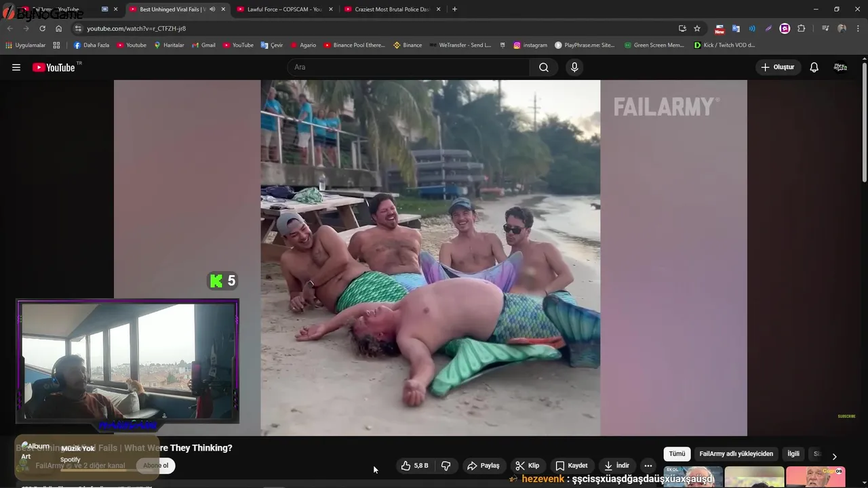The height and width of the screenshot is (488, 868).
Task: Show next filter chips with arrow
Action: [x=834, y=456]
